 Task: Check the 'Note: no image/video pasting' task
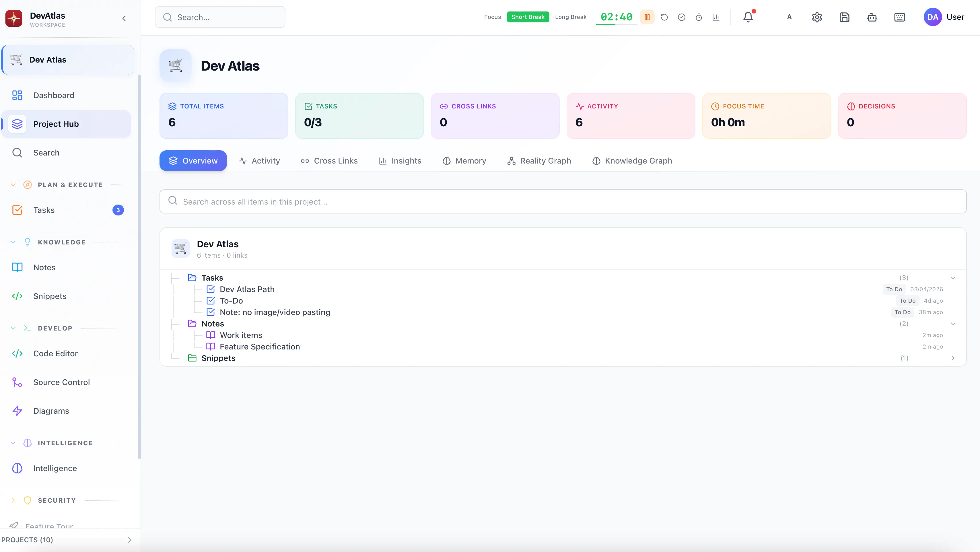point(210,312)
